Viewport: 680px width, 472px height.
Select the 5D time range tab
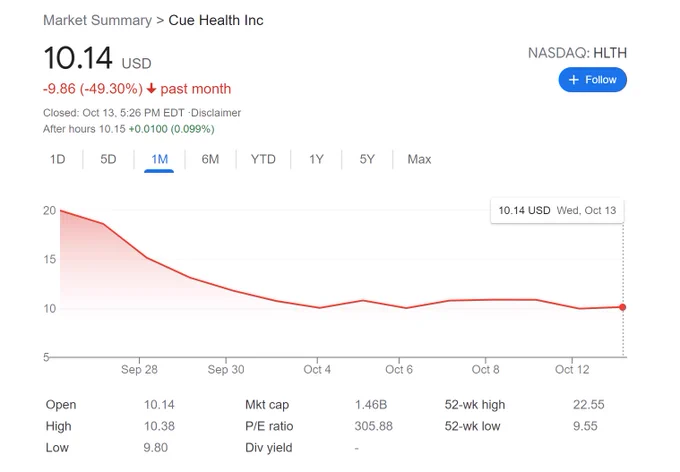(x=108, y=159)
